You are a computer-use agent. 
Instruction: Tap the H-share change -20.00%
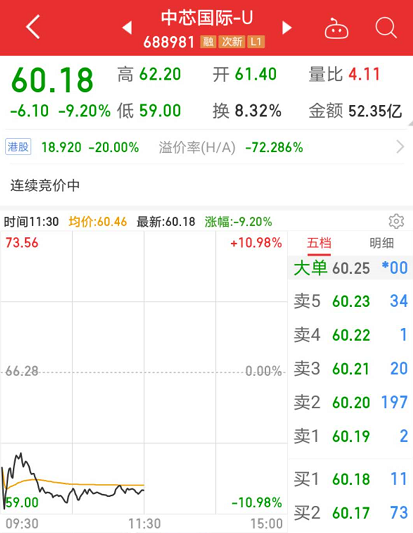point(114,148)
